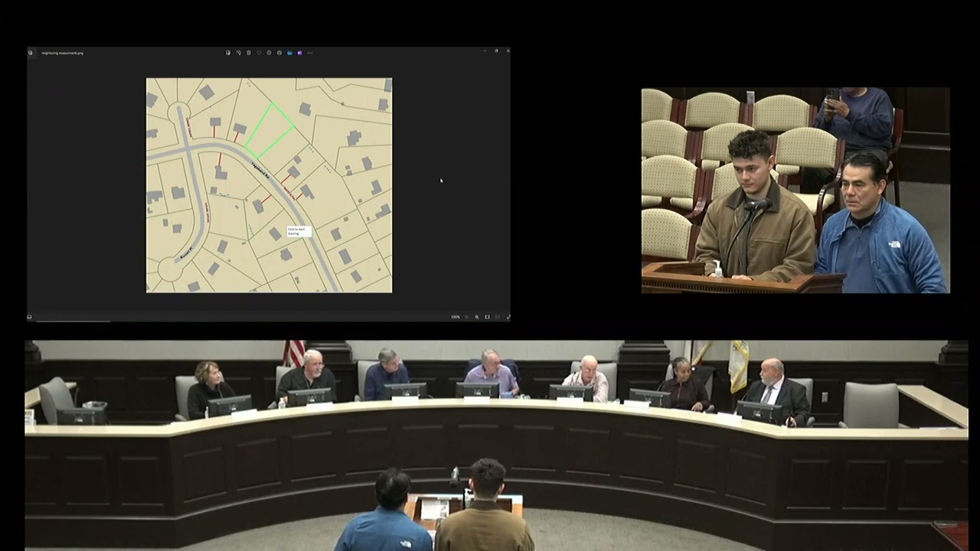The height and width of the screenshot is (551, 980).
Task: Click the blue OneDrive cloud icon
Action: [289, 53]
